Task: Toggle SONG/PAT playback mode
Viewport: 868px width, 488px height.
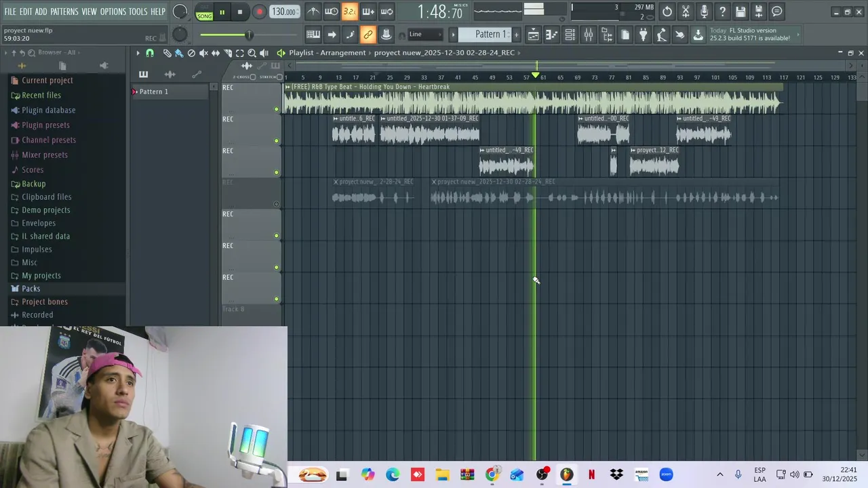Action: coord(204,12)
